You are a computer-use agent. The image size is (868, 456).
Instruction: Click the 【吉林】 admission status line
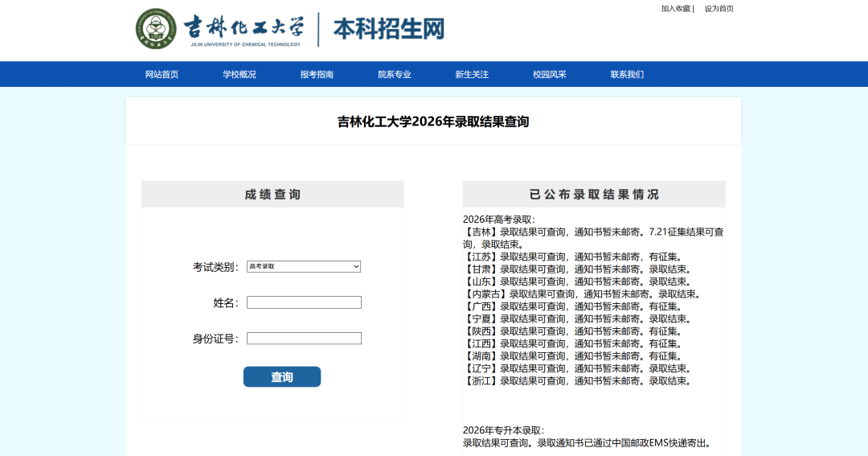coord(593,238)
